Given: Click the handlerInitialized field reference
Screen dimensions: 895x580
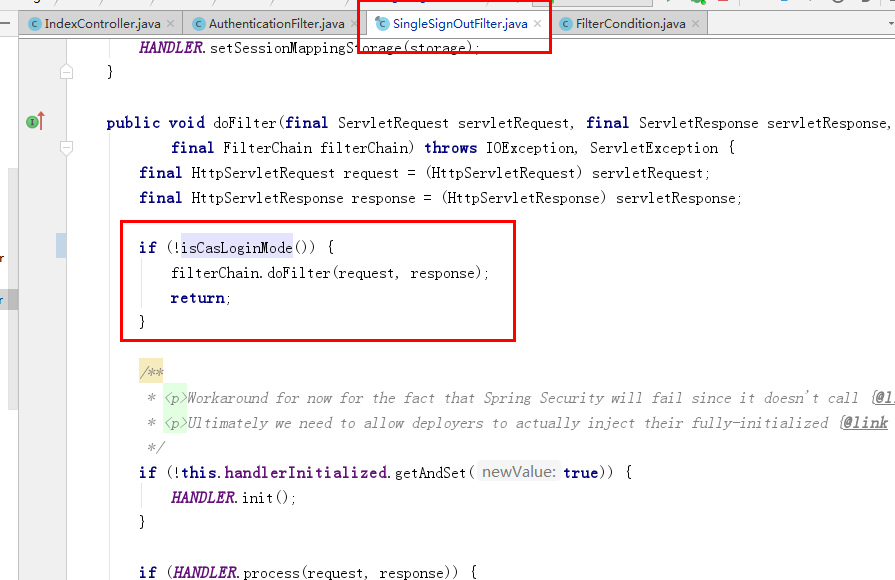Looking at the screenshot, I should [305, 473].
